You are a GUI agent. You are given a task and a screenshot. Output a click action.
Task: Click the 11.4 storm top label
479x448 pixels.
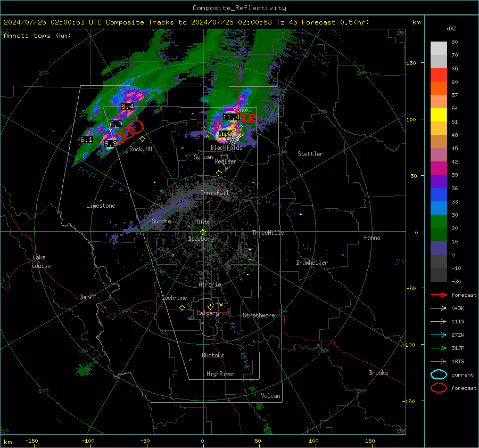pyautogui.click(x=232, y=117)
